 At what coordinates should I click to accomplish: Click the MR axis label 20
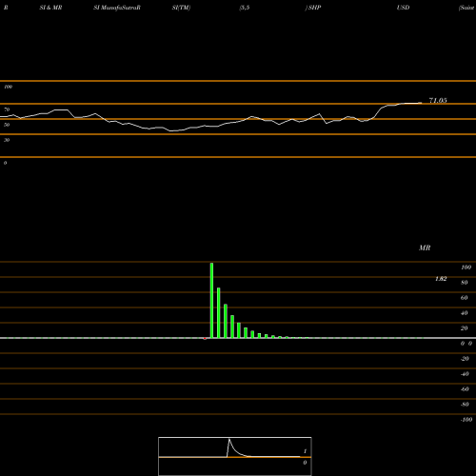[x=465, y=328]
